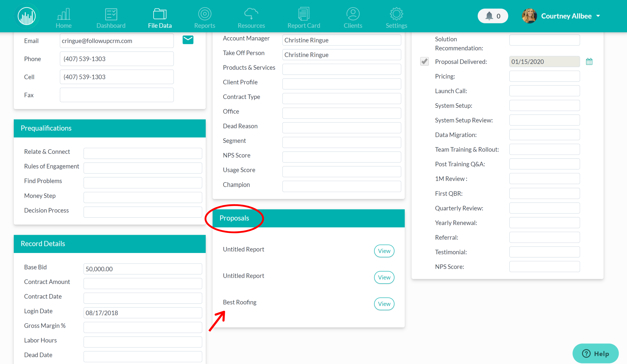Image resolution: width=627 pixels, height=364 pixels.
Task: Click Base Bid input field
Action: pyautogui.click(x=143, y=269)
